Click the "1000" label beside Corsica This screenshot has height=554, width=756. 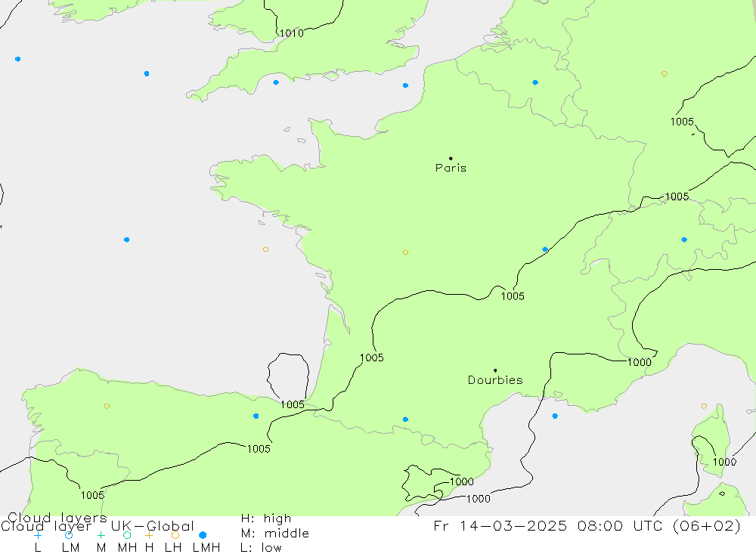pos(724,462)
